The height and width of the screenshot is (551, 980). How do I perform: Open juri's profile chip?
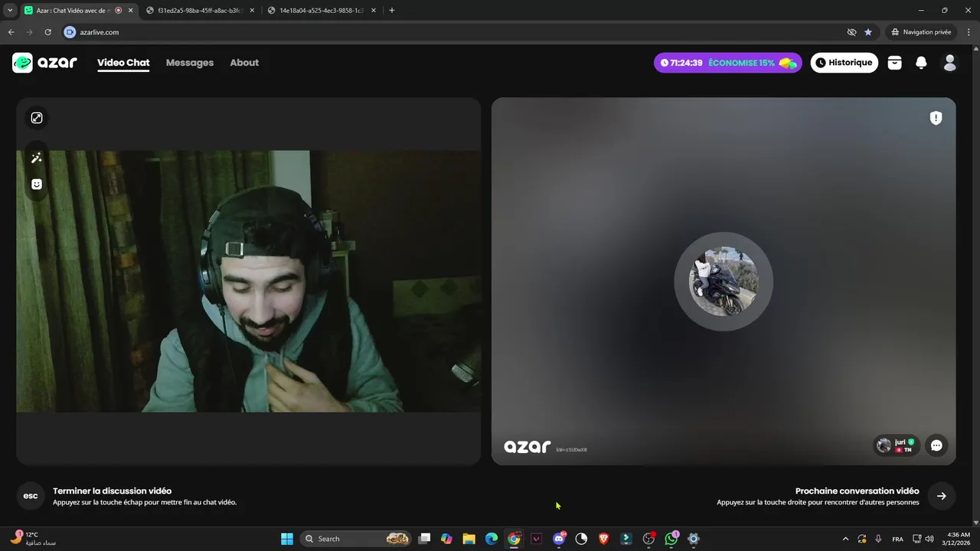897,445
